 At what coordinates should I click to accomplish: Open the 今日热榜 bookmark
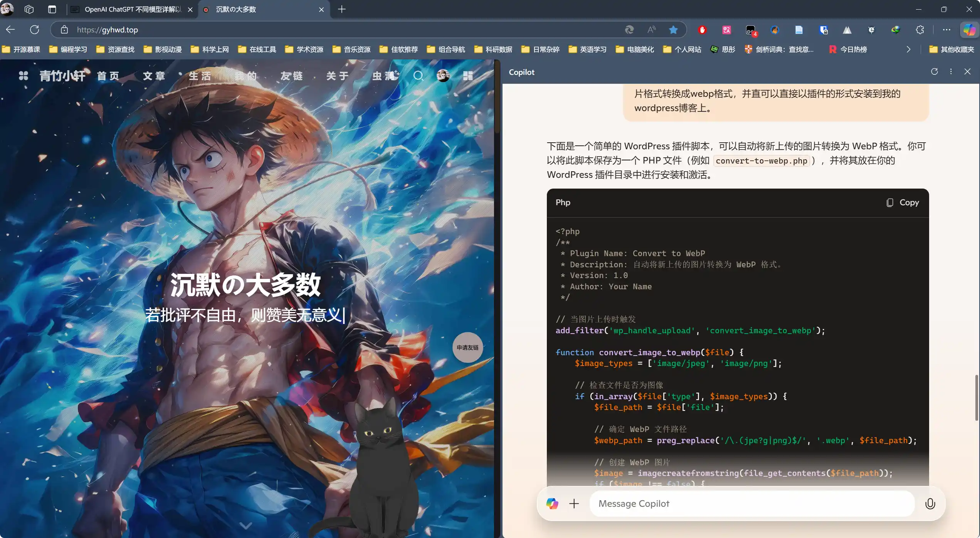point(848,49)
